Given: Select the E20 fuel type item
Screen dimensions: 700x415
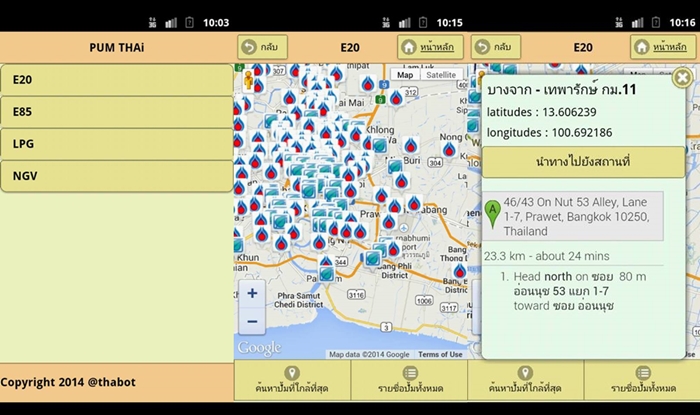Looking at the screenshot, I should pos(117,80).
